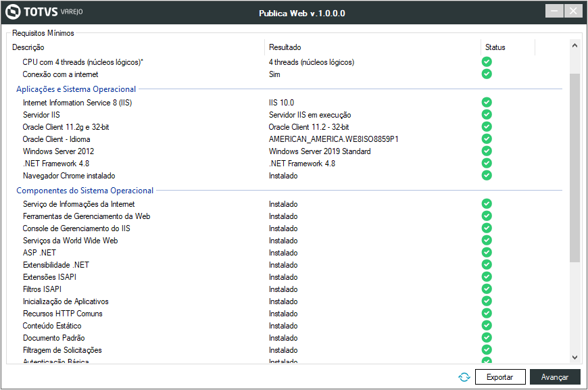Click the Status column header
This screenshot has height=390, width=588.
(x=495, y=47)
